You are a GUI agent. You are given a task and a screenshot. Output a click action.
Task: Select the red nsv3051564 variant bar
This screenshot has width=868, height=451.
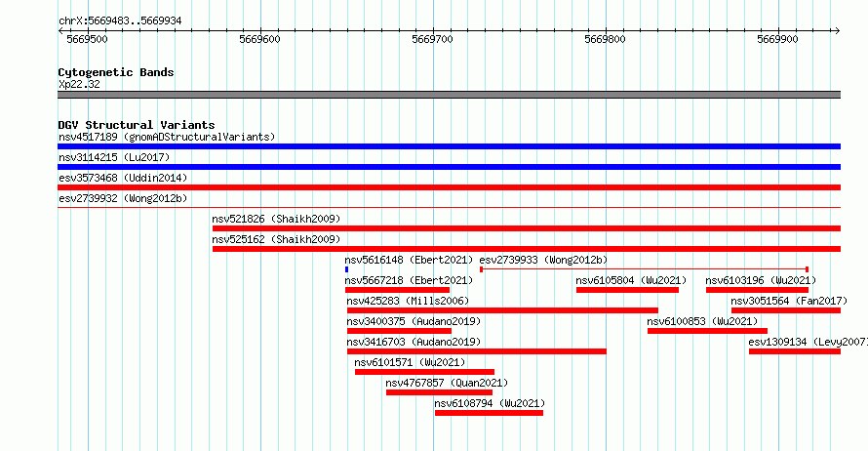click(786, 310)
